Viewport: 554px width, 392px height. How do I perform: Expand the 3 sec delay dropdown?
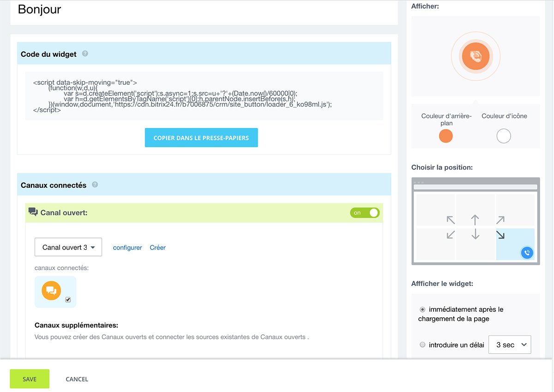click(x=510, y=344)
